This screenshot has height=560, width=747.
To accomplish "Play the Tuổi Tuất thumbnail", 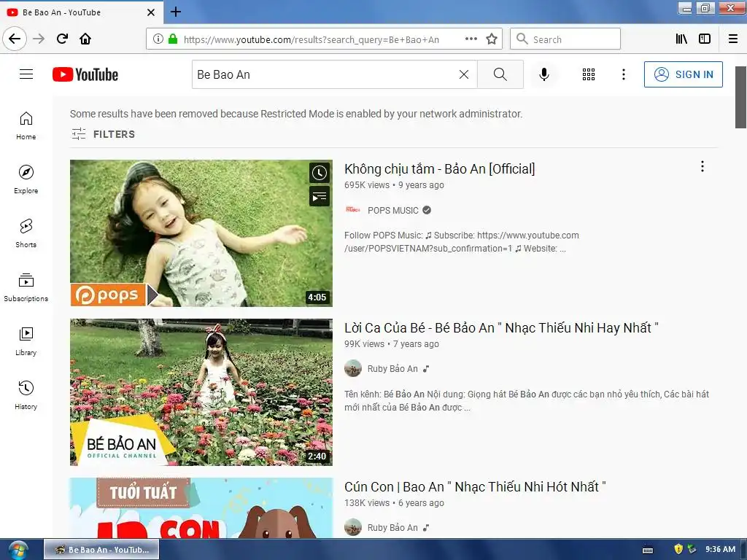I will click(201, 508).
